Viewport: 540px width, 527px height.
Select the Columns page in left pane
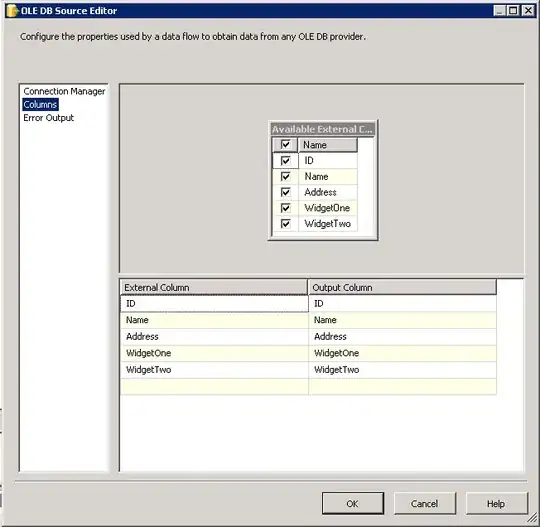pos(40,104)
